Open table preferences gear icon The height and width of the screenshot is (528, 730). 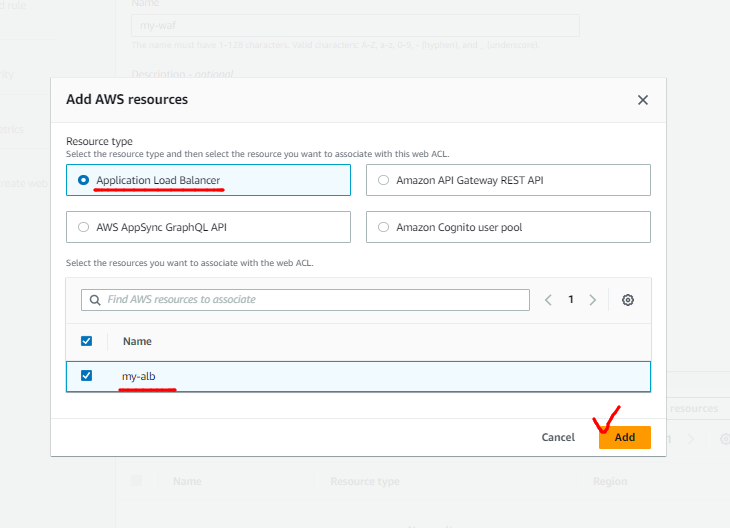coord(628,300)
